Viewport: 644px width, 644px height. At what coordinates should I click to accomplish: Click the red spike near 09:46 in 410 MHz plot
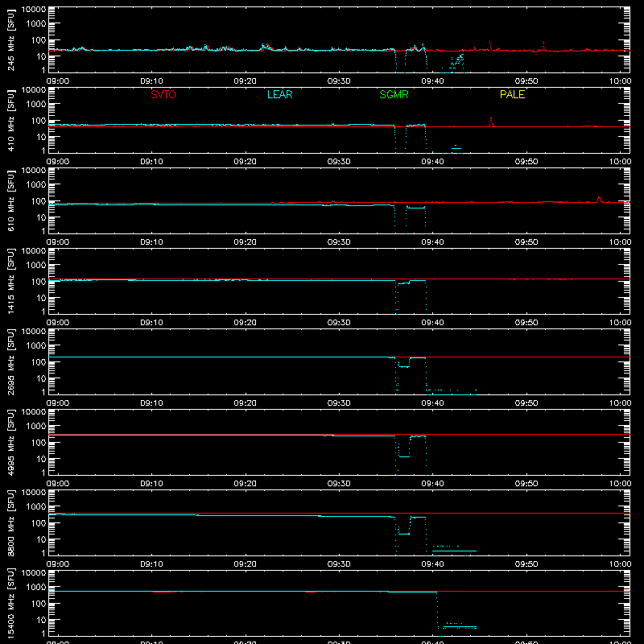pyautogui.click(x=490, y=122)
